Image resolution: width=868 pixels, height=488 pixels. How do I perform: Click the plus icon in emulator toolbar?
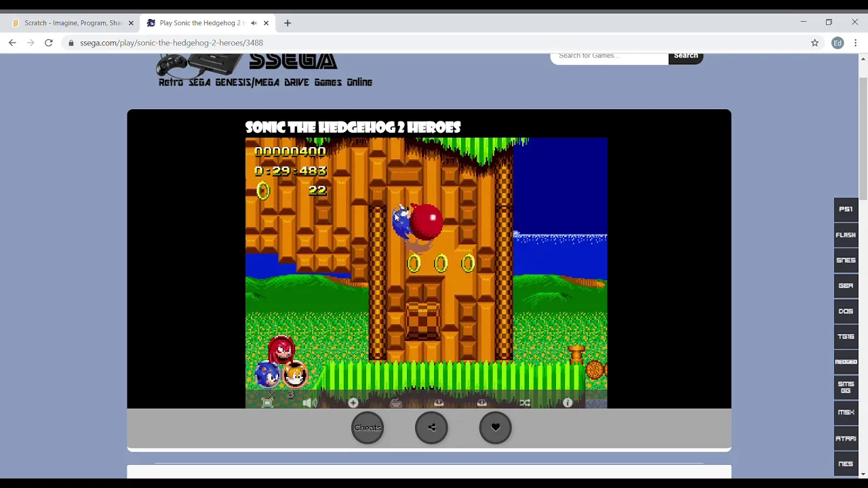pos(353,403)
